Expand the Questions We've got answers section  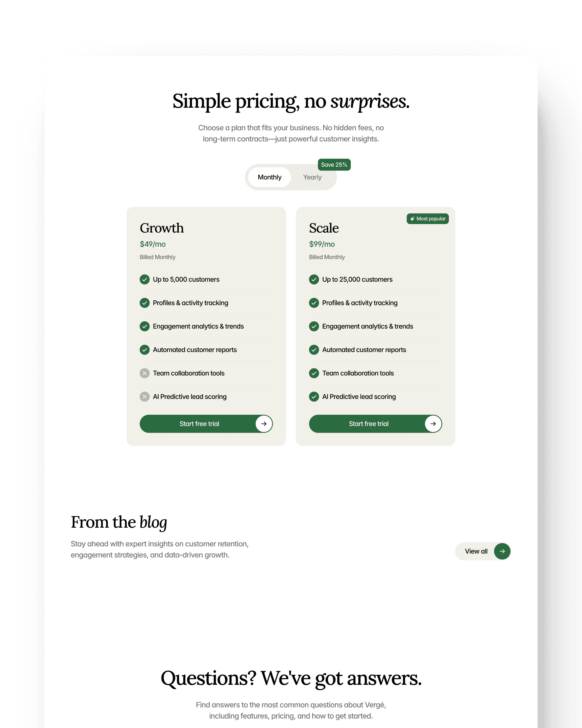point(291,678)
